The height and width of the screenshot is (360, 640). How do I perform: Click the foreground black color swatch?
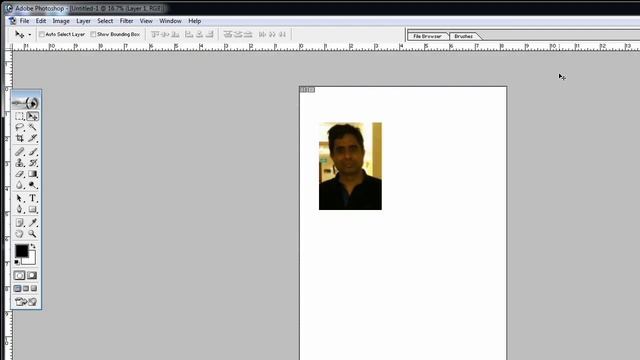pyautogui.click(x=21, y=251)
